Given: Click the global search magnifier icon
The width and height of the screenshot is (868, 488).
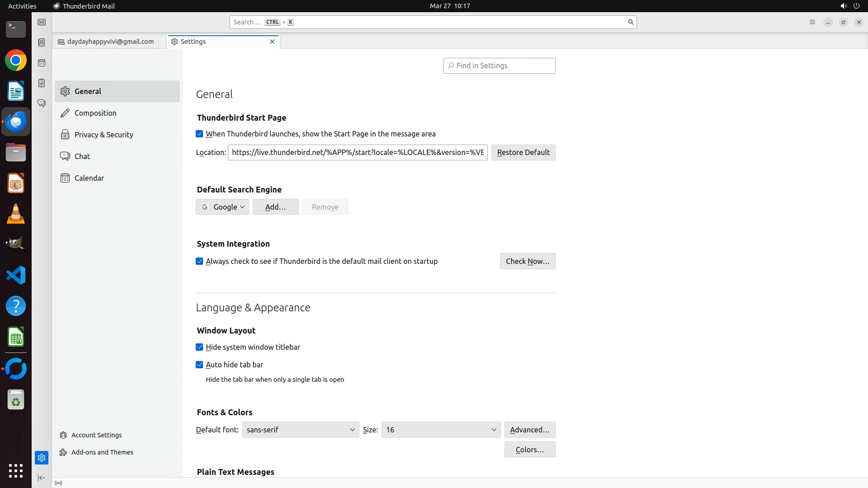Looking at the screenshot, I should pyautogui.click(x=631, y=22).
